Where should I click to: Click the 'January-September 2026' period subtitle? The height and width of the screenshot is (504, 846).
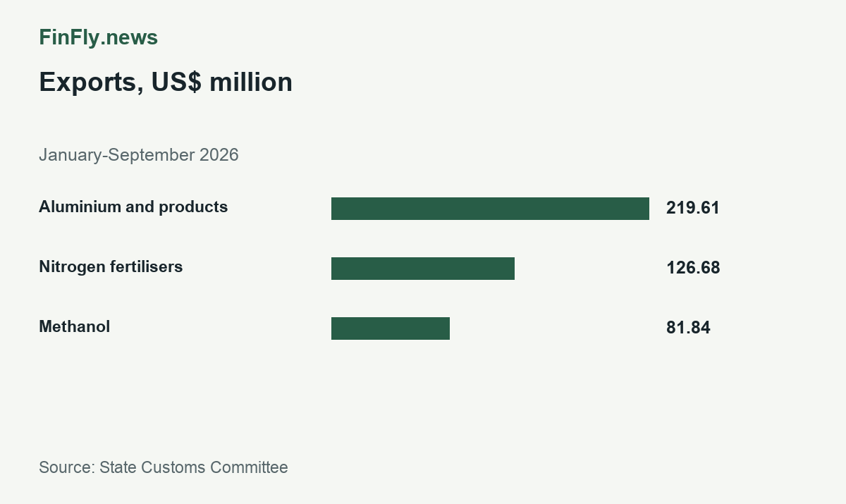[x=139, y=155]
